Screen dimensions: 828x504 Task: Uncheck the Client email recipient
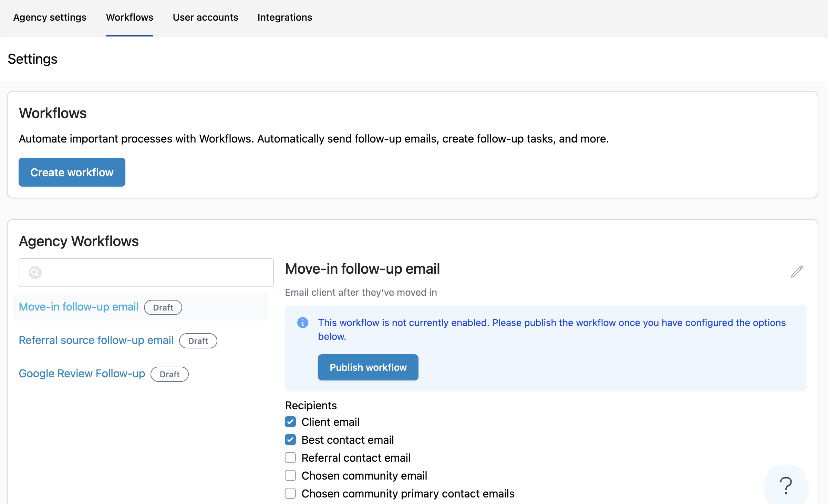tap(290, 422)
